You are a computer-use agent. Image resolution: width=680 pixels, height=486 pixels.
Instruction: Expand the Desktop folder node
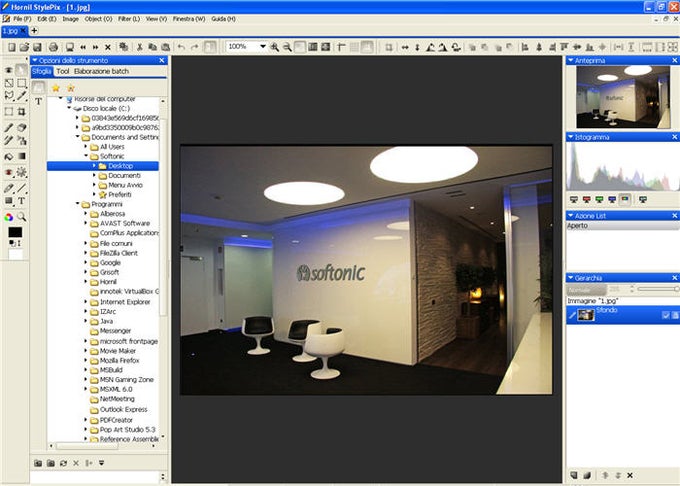[x=94, y=166]
